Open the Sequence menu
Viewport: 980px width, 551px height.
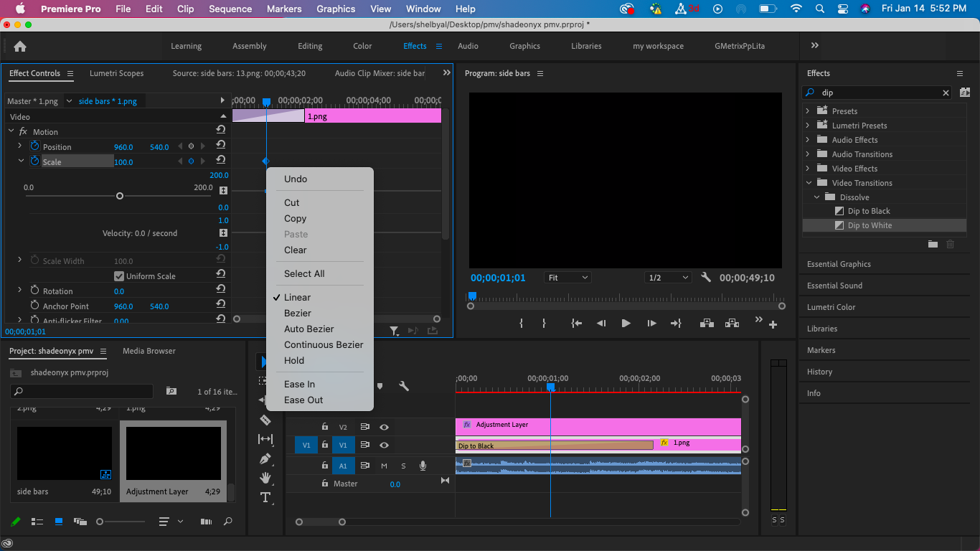click(230, 9)
